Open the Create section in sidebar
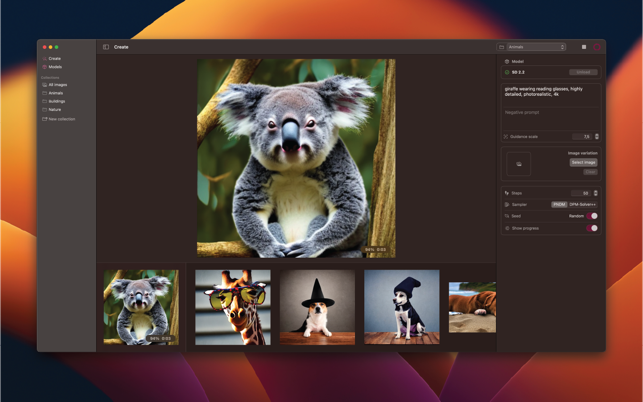Image resolution: width=643 pixels, height=402 pixels. coord(52,59)
